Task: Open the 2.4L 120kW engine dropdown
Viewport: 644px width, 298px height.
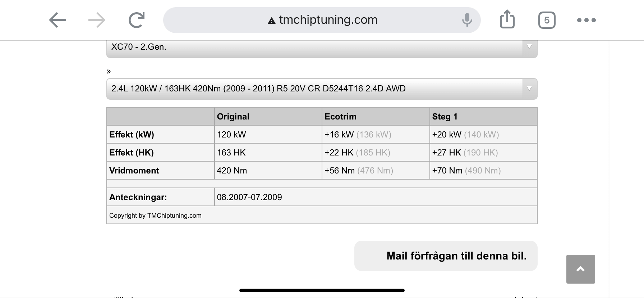Action: 314,89
